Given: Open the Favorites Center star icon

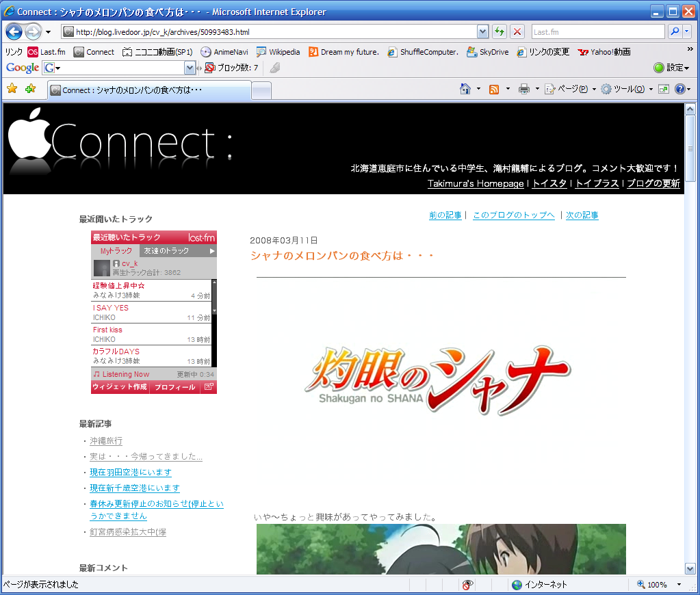Looking at the screenshot, I should point(12,88).
